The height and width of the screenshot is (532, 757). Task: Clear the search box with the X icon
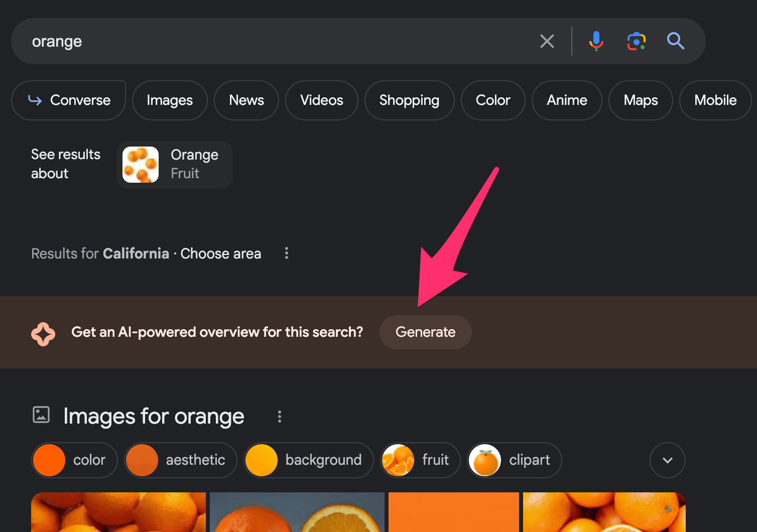[x=547, y=41]
